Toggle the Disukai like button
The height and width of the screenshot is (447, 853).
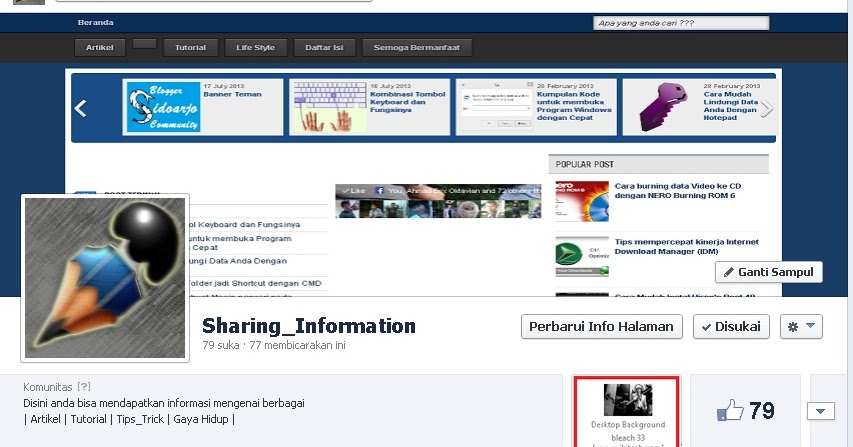pos(731,326)
